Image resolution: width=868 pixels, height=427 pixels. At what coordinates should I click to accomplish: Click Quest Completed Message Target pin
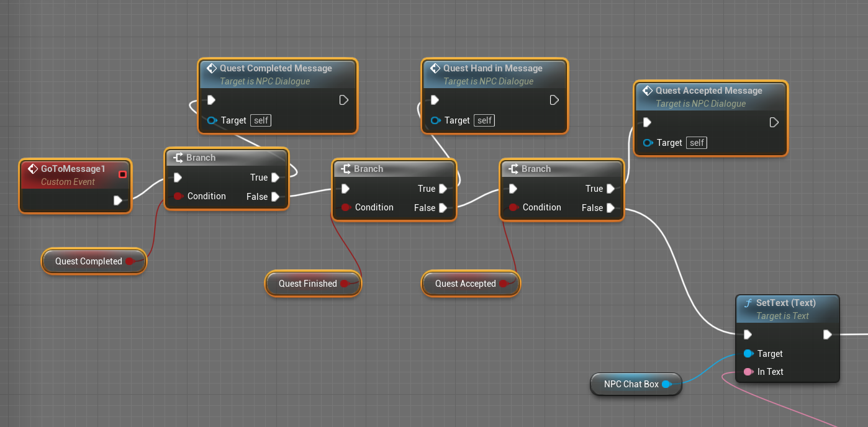[212, 120]
